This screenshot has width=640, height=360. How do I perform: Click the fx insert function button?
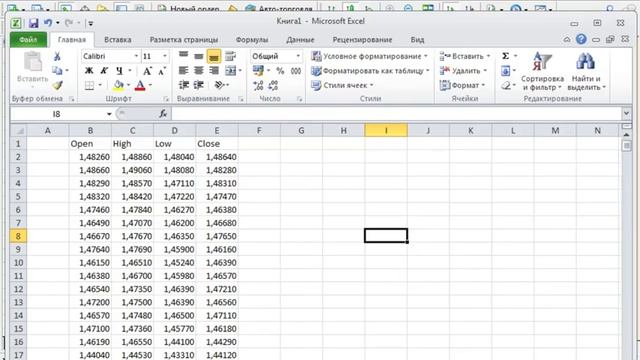163,114
